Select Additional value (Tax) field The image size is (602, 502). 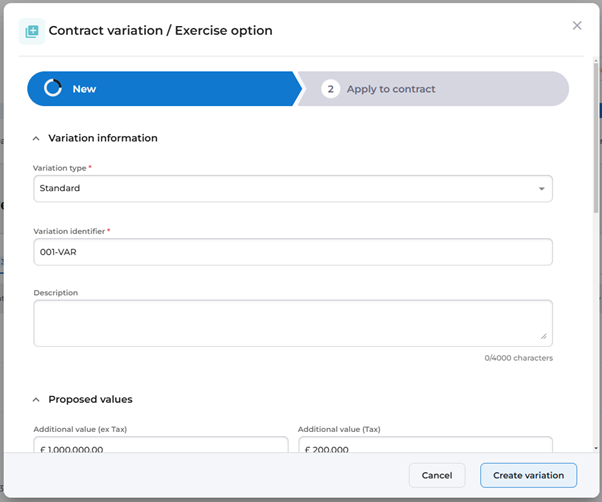click(x=424, y=449)
